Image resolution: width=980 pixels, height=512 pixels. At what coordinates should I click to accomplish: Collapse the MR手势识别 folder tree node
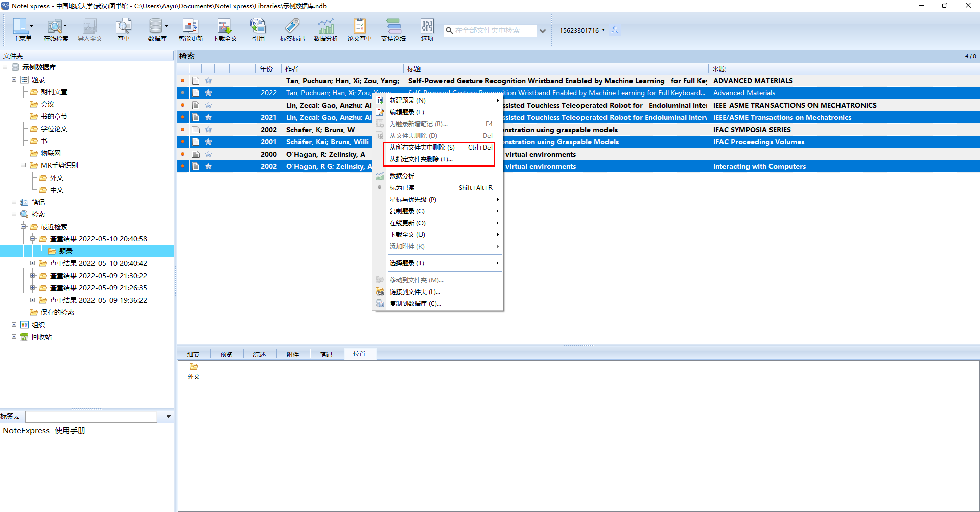click(24, 165)
